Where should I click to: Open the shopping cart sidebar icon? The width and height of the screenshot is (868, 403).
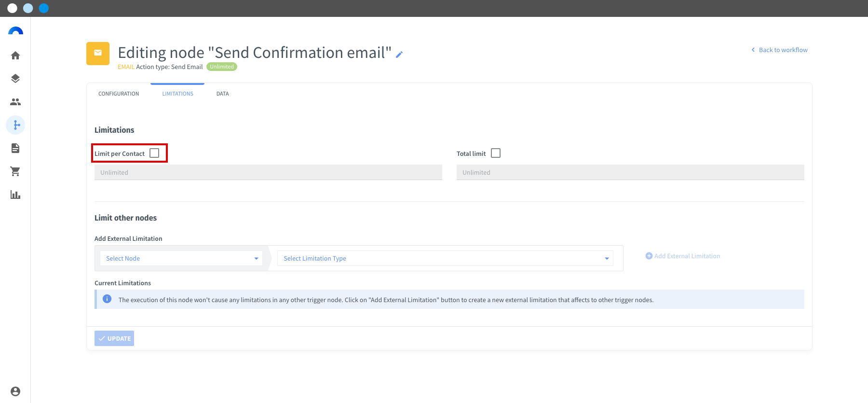(15, 171)
